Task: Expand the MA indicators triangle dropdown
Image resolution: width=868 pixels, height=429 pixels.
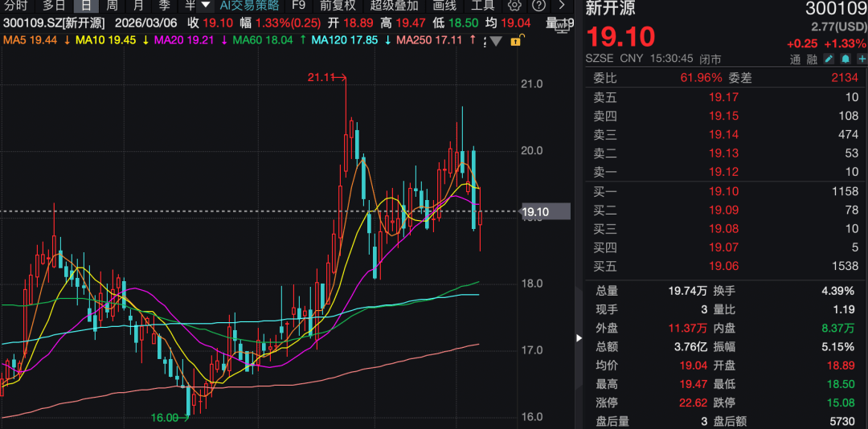Action: click(496, 41)
